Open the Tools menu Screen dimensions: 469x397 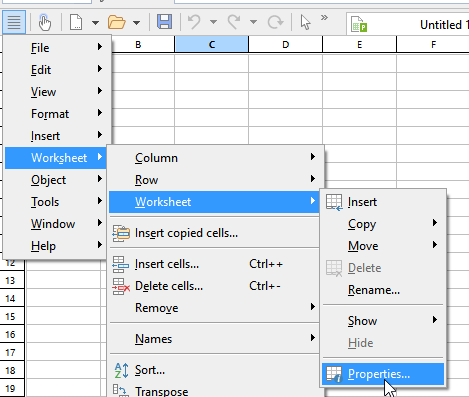tap(56, 202)
